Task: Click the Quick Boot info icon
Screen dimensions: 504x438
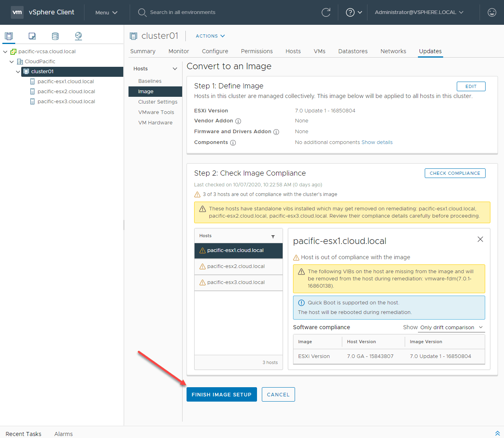Action: pos(301,303)
